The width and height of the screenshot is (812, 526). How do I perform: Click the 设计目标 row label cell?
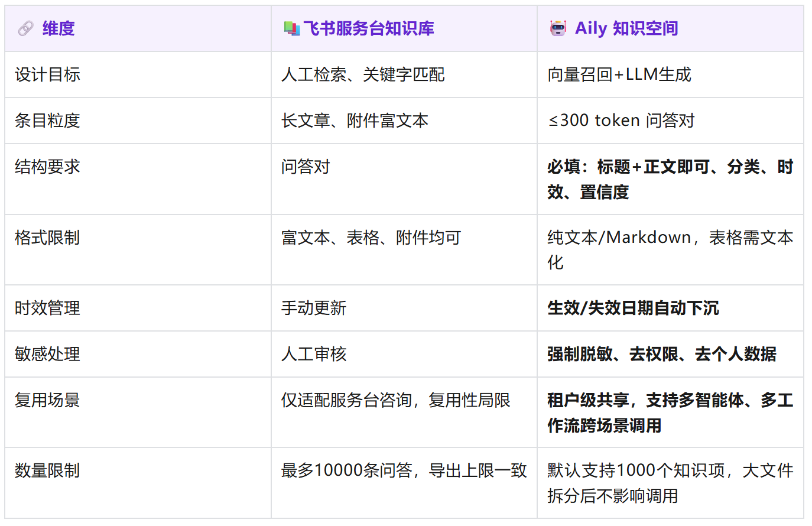[47, 74]
